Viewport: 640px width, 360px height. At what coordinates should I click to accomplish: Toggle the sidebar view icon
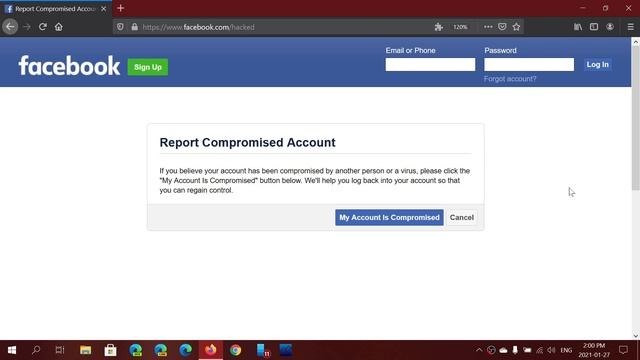coord(594,27)
